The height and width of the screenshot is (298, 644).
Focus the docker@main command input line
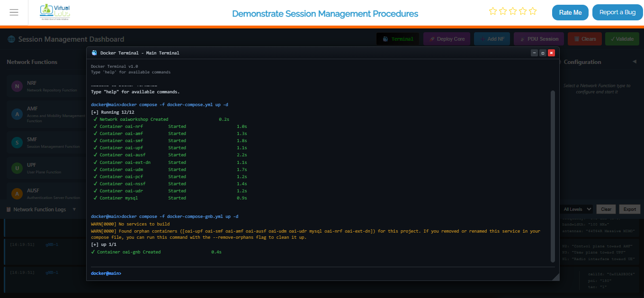[331, 273]
